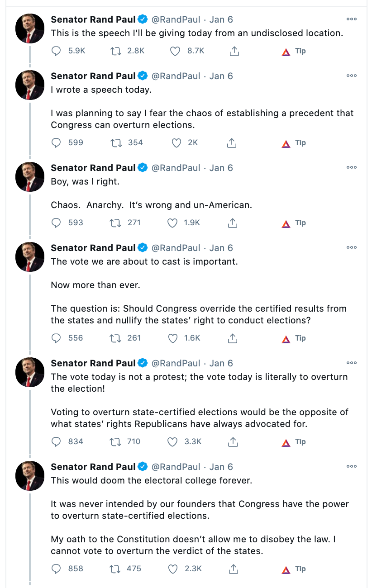Open the profile avatar beside 'The vote we are about to cast'
The height and width of the screenshot is (588, 372).
click(30, 257)
